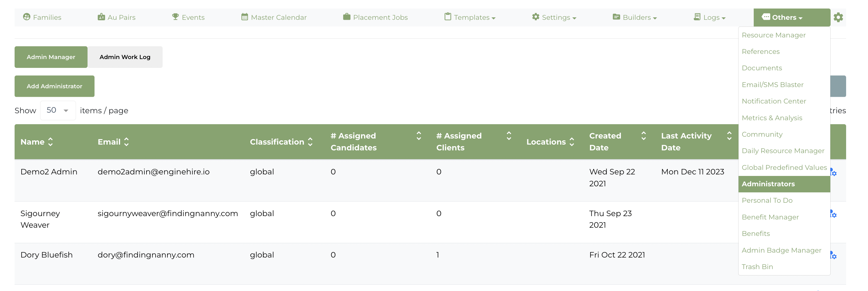
Task: Click email sigournyweaver@findingnanny.com
Action: tap(168, 213)
